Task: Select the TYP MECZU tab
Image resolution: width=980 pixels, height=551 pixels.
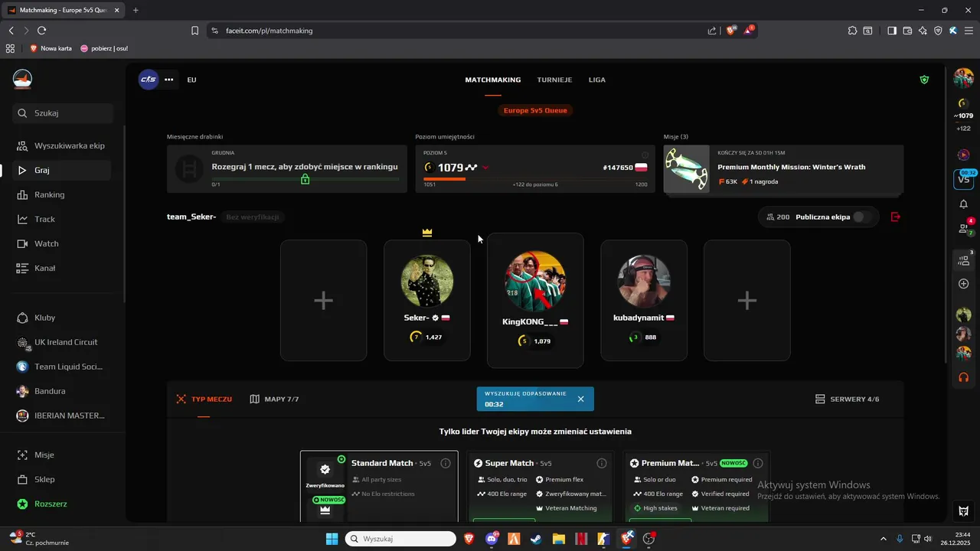Action: pos(204,399)
